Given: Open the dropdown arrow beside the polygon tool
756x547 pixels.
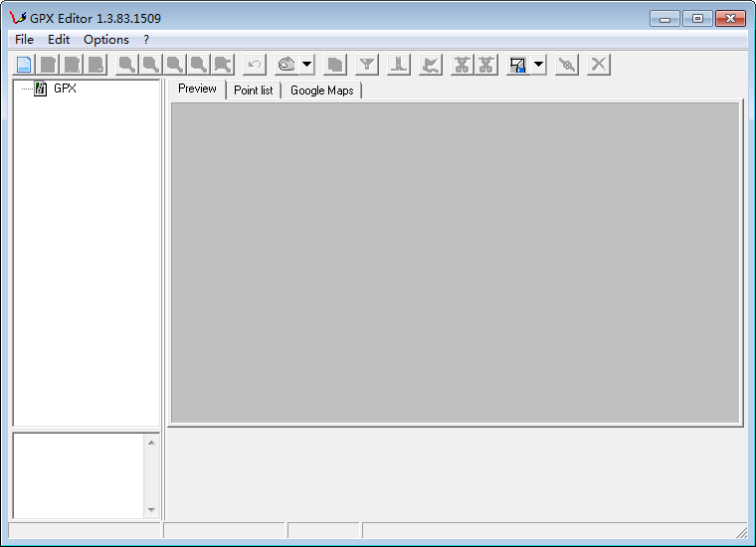Looking at the screenshot, I should (x=306, y=64).
